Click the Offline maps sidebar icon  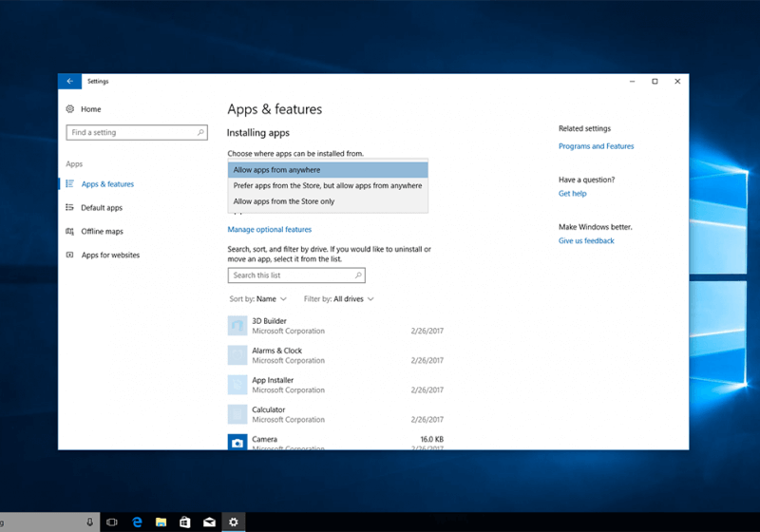[x=69, y=231]
